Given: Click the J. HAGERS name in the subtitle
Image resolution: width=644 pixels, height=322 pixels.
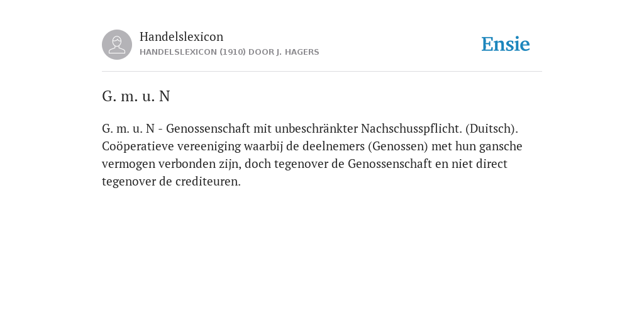Looking at the screenshot, I should point(297,52).
